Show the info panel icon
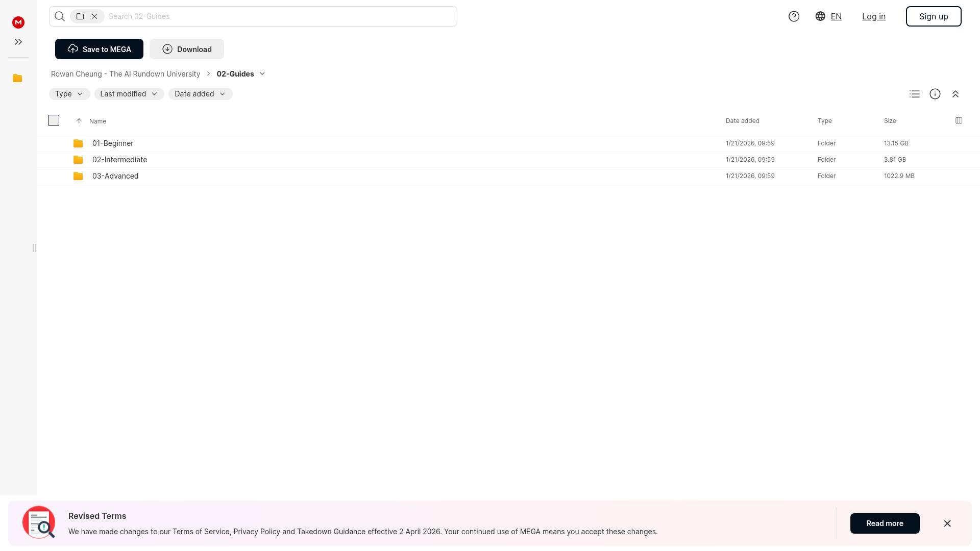 pyautogui.click(x=935, y=94)
